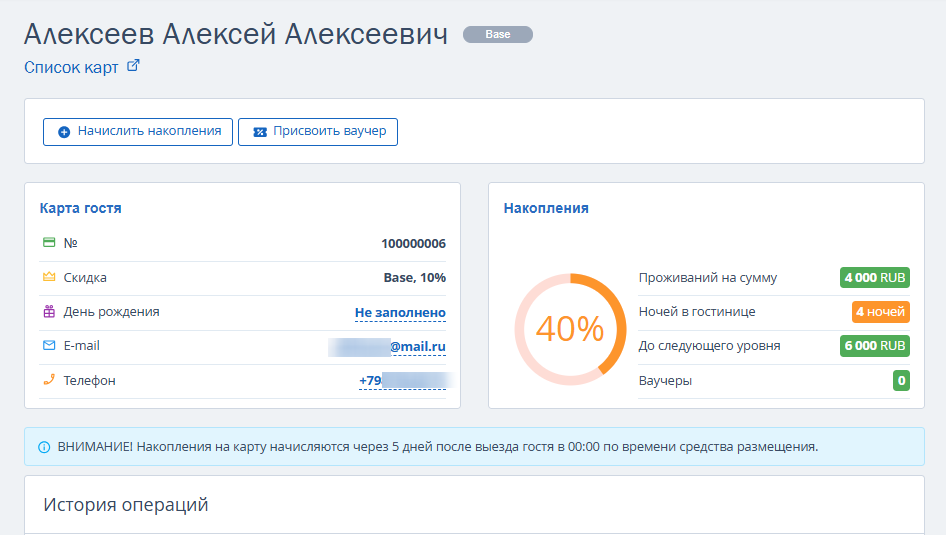Click the discount value Base, 10%
Screen dimensions: 946x535
point(414,277)
